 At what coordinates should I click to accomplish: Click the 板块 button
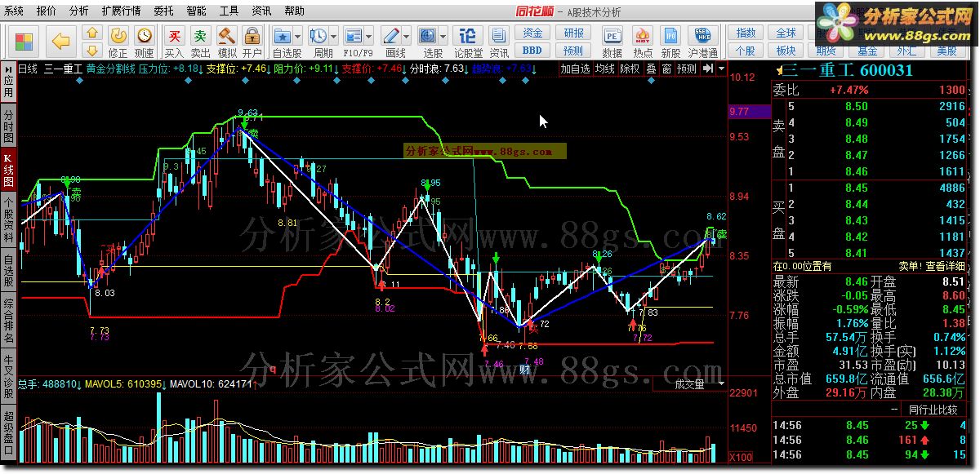coord(786,51)
